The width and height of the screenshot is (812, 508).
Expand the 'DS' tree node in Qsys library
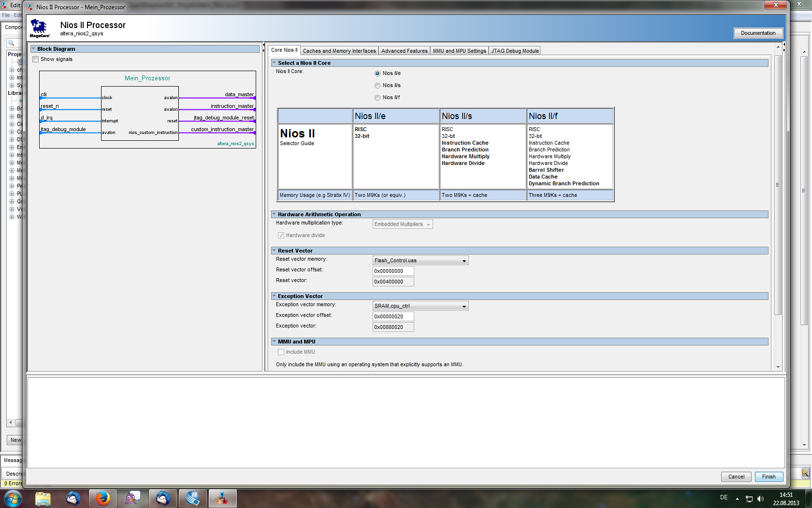[12, 139]
